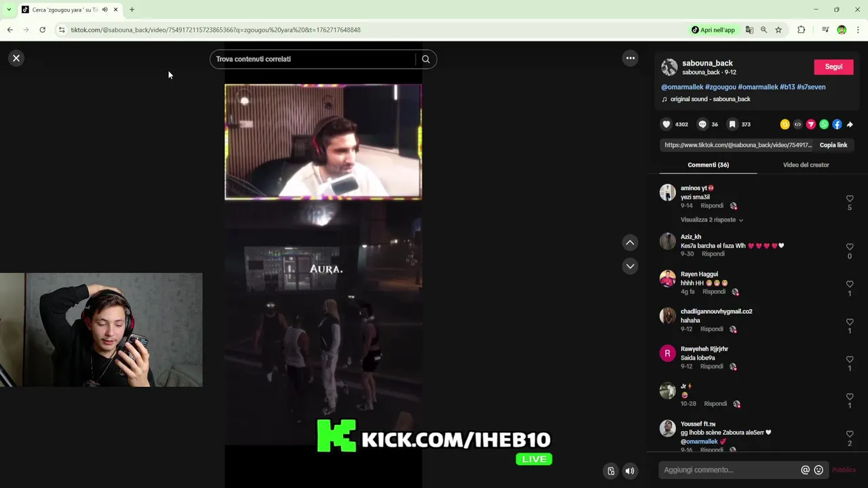Image resolution: width=868 pixels, height=488 pixels.
Task: Switch to Commenti (36) tab
Action: 708,165
